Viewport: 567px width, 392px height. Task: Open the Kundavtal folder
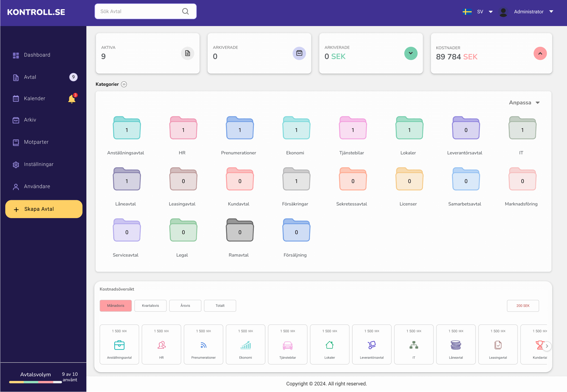pos(240,179)
